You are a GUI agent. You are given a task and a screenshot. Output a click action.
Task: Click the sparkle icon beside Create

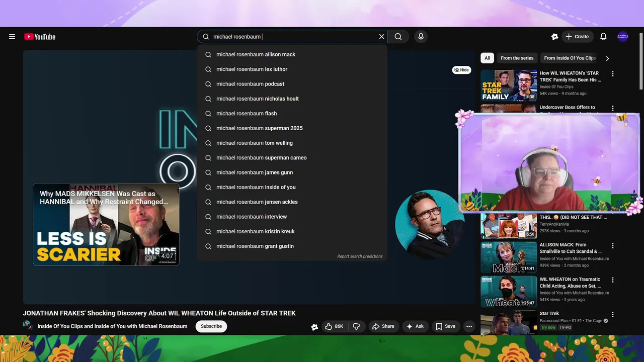click(554, 37)
